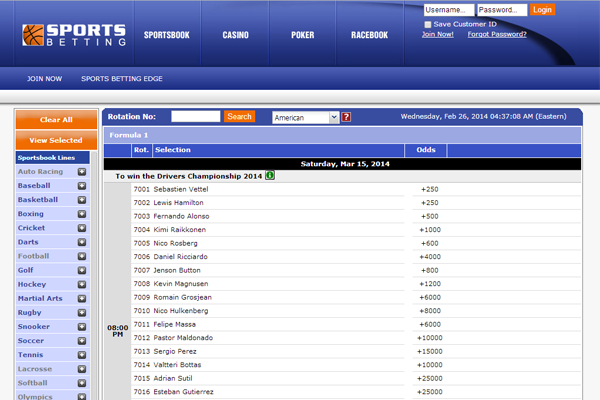Click the Clear All button
600x400 pixels.
tap(56, 120)
